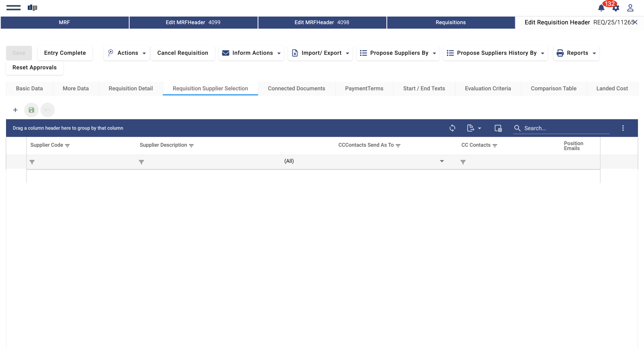The width and height of the screenshot is (644, 348).
Task: Switch to the Comparison Table tab
Action: pos(553,89)
